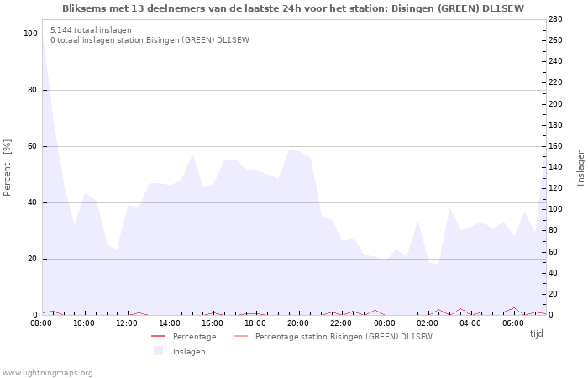This screenshot has height=378, width=588.
Task: Click the 12:00 time tick label
Action: 127,323
